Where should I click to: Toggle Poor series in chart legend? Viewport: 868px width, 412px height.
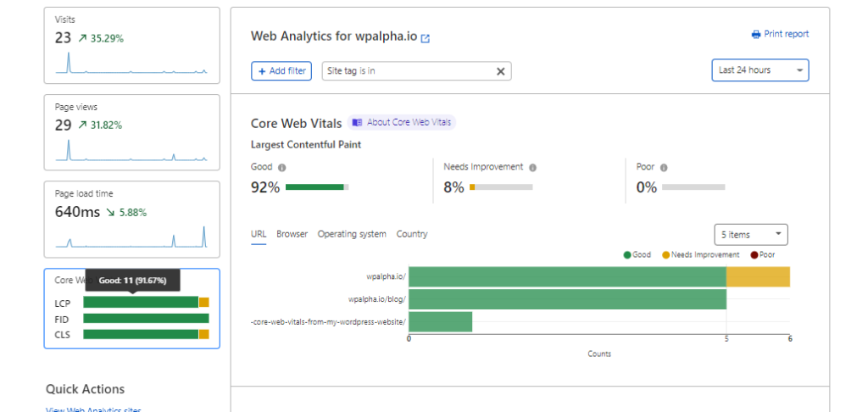pyautogui.click(x=763, y=254)
